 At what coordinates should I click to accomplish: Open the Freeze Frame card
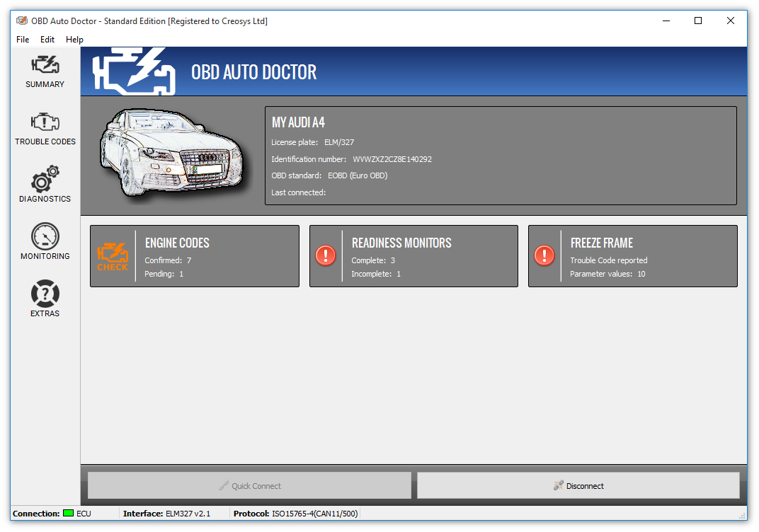633,256
